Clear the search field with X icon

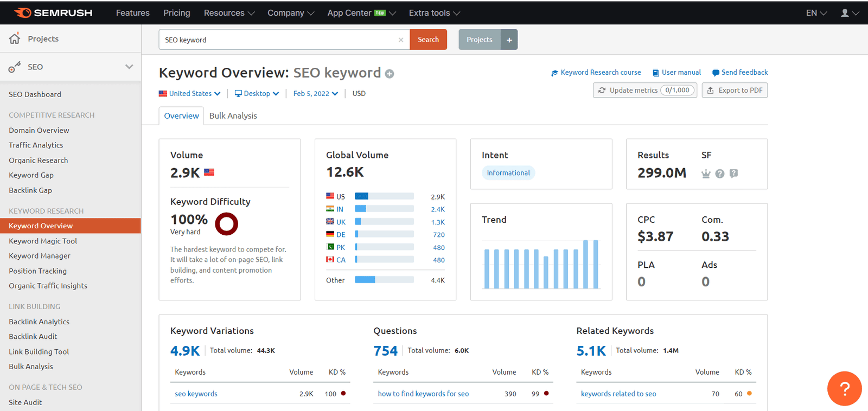pos(401,40)
